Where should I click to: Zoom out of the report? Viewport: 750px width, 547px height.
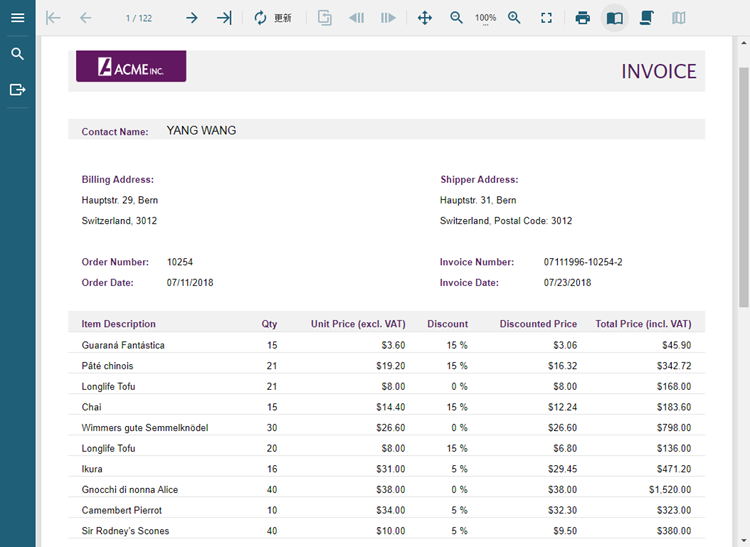(456, 18)
